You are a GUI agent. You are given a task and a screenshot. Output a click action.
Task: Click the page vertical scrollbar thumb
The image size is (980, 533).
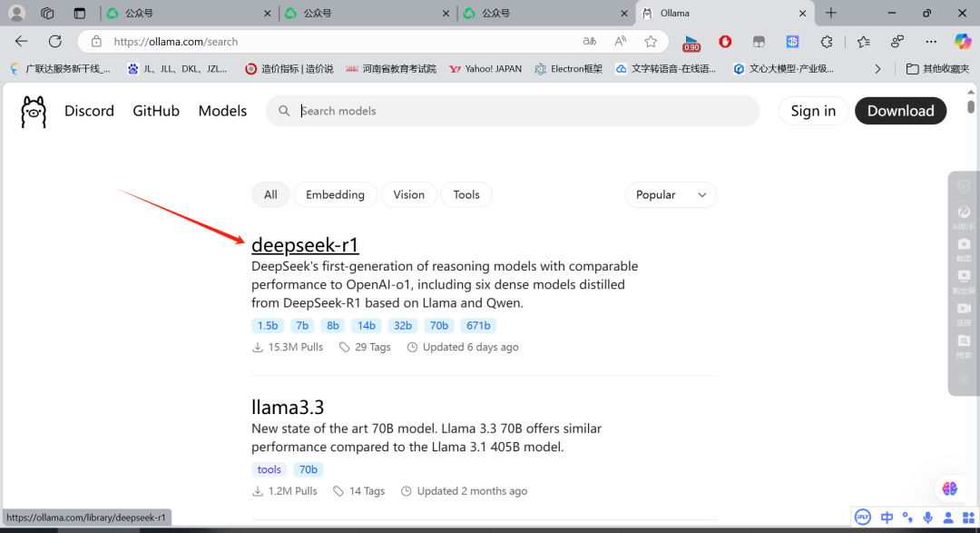(x=971, y=106)
